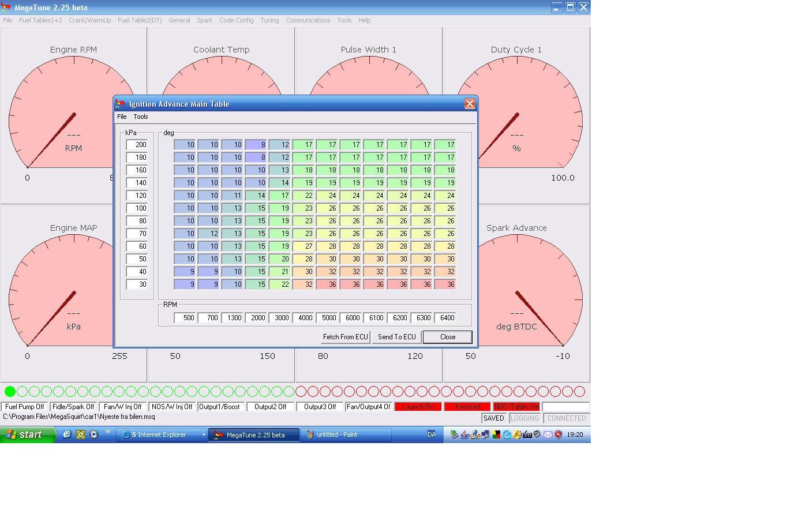Select the 14 cell in 140 kPa row

(279, 183)
